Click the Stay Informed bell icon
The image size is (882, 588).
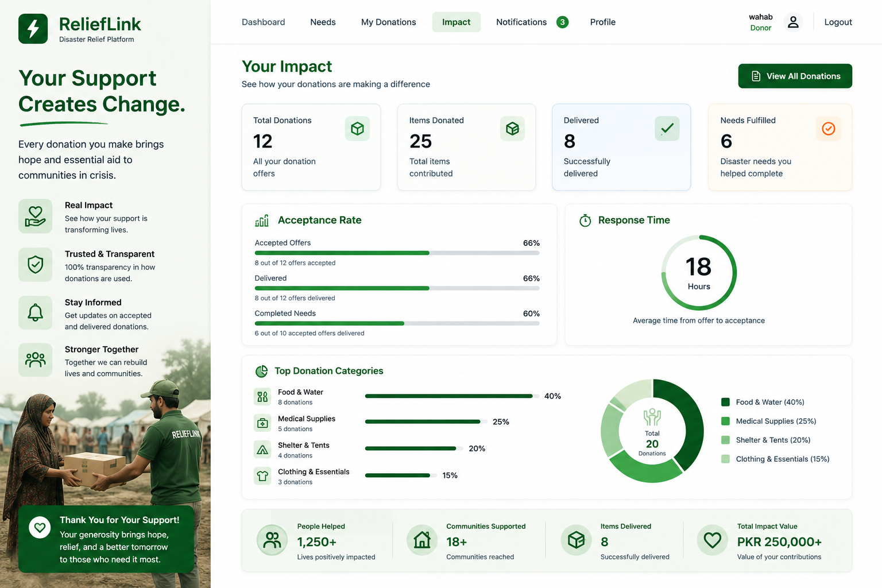36,312
